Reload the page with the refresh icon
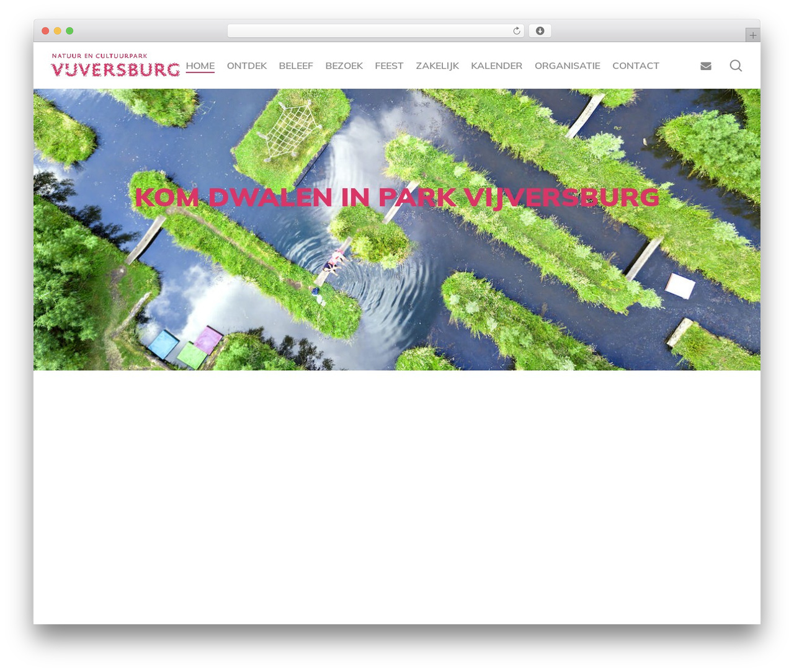This screenshot has height=672, width=794. pos(517,31)
